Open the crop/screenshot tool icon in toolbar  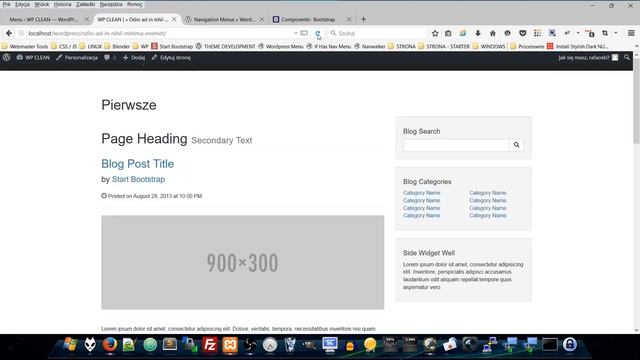pyautogui.click(x=605, y=33)
